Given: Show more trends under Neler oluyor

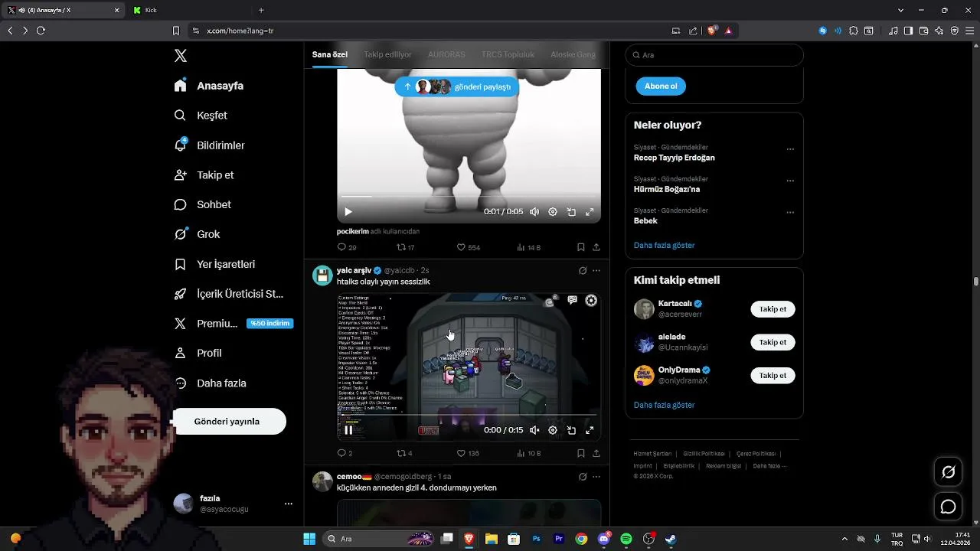Looking at the screenshot, I should [x=664, y=246].
